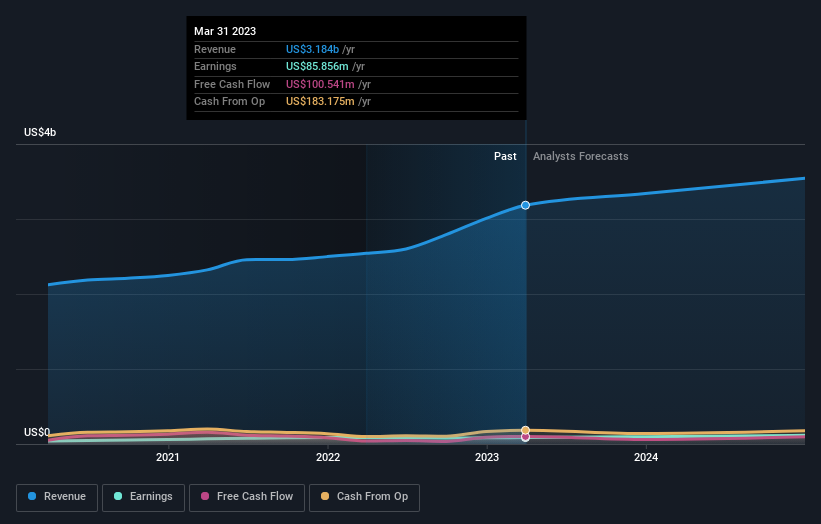Click the US$85.856m earnings value
This screenshot has width=821, height=524.
317,66
